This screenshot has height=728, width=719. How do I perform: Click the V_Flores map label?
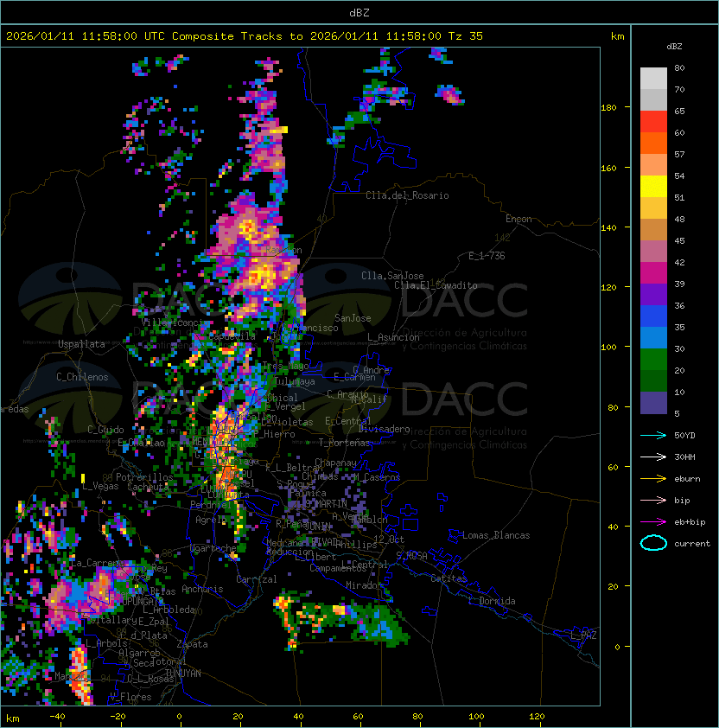pyautogui.click(x=130, y=697)
